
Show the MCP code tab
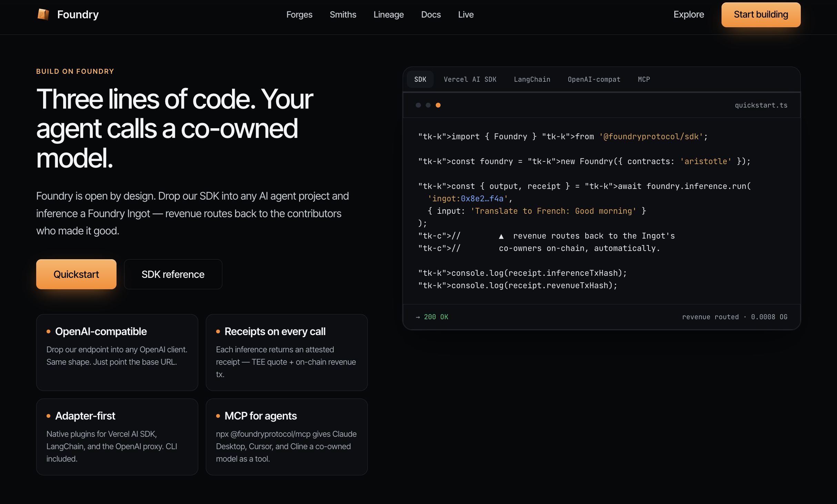(x=644, y=79)
